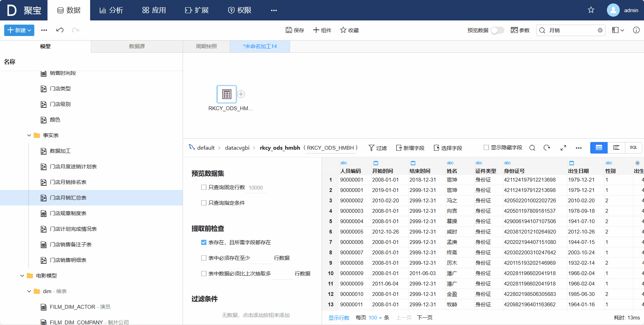Open the 数据 top menu

(x=69, y=10)
